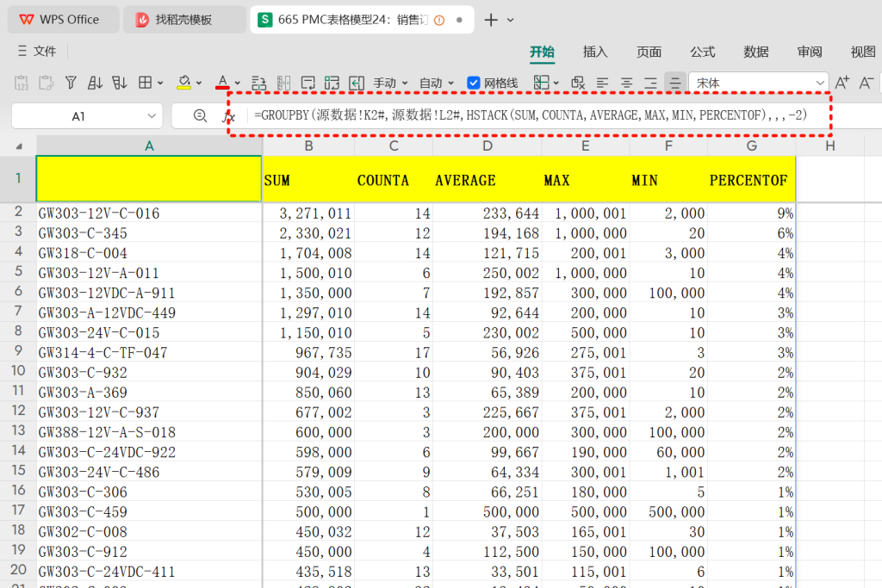
Task: Click the highlighted distributed alignment icon
Action: pos(675,84)
